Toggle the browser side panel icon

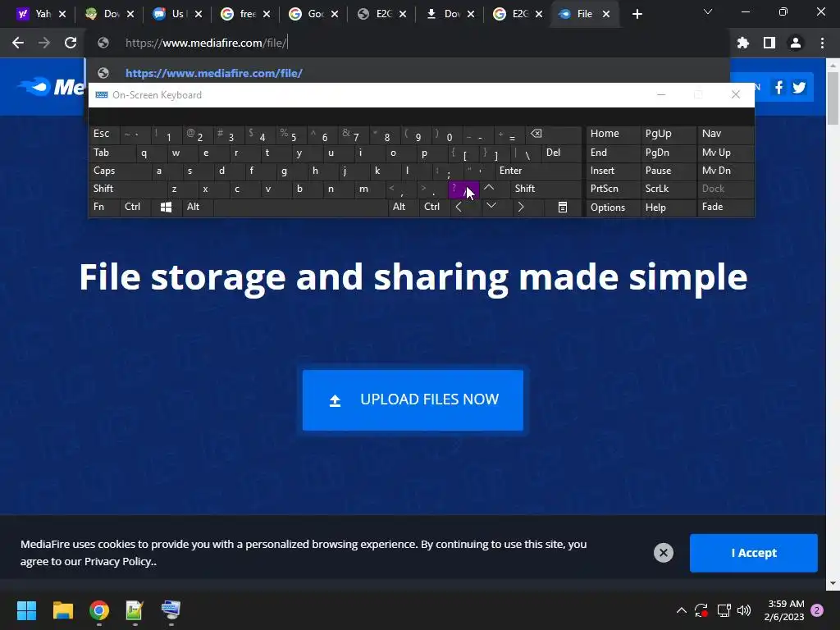coord(769,43)
